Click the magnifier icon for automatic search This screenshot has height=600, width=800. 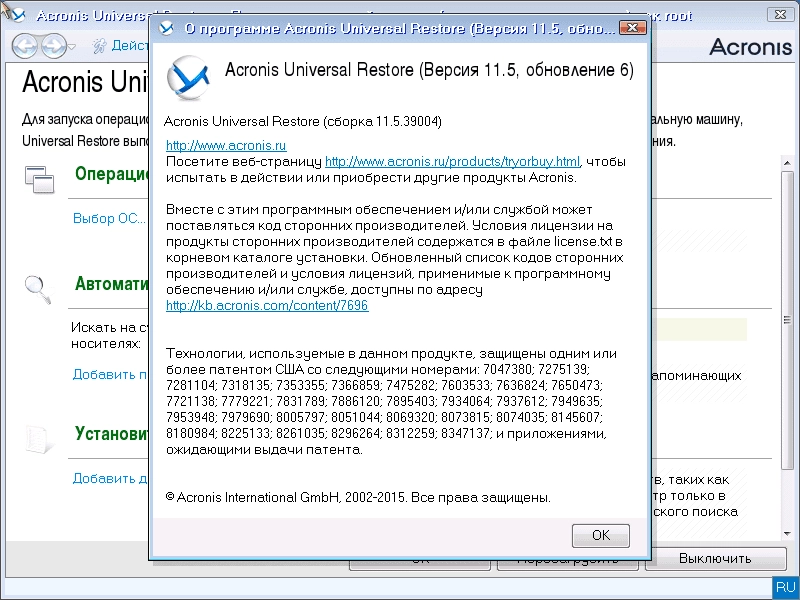coord(38,289)
